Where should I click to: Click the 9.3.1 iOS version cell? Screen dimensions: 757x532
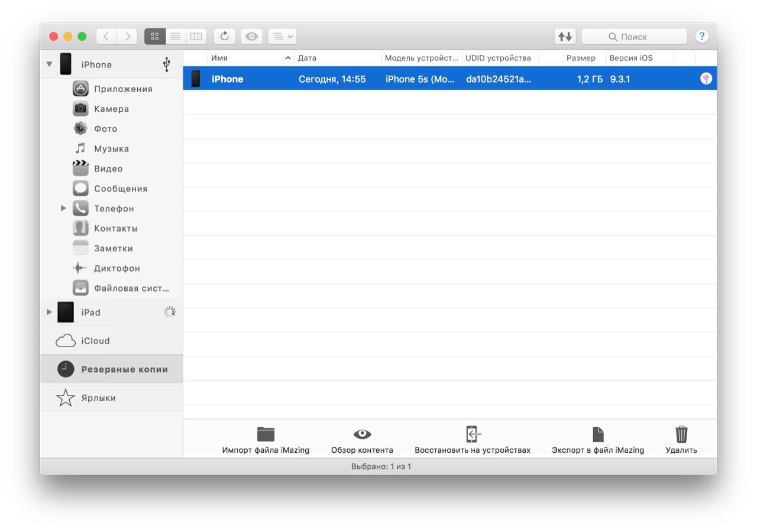tap(620, 79)
